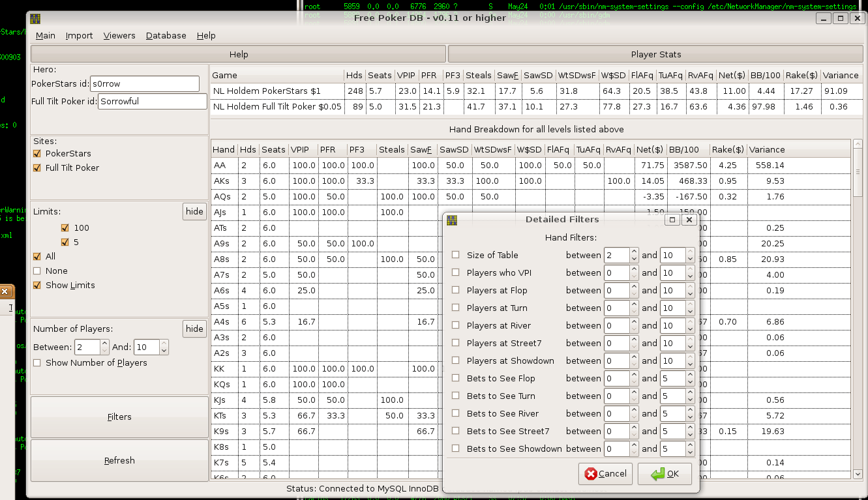Click the PokerStars id input field
The height and width of the screenshot is (500, 868).
pos(144,83)
